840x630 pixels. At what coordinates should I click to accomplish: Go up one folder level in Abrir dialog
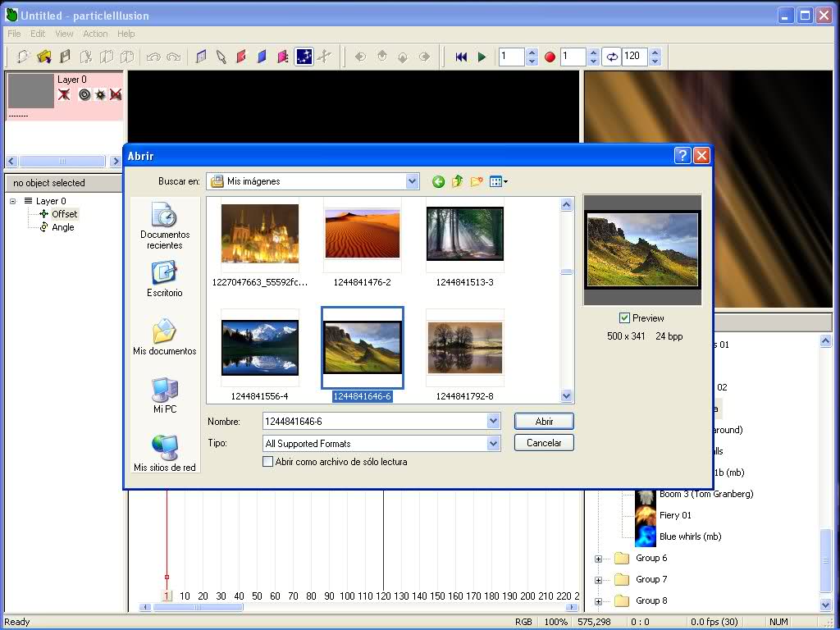pos(457,181)
